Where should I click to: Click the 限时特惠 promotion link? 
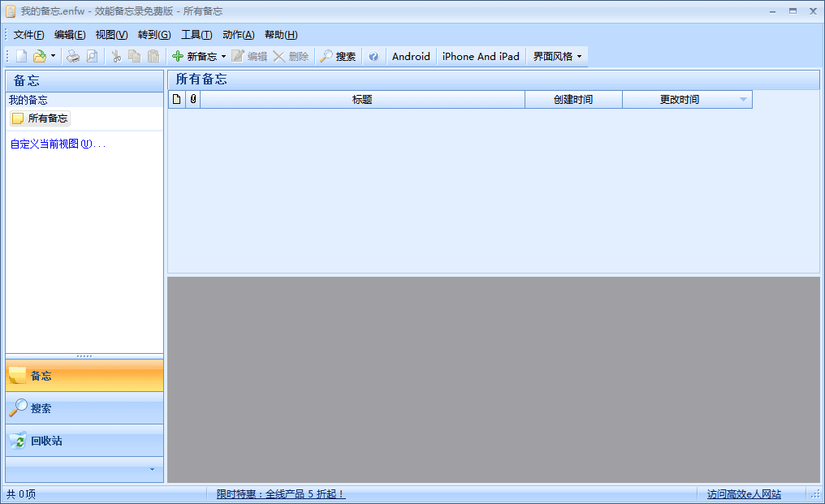coord(280,493)
